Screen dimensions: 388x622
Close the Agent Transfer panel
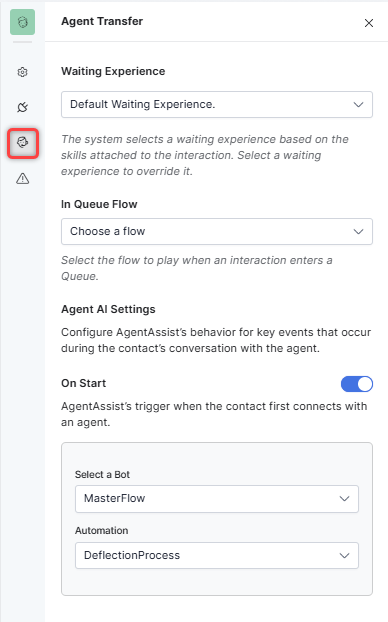[369, 23]
